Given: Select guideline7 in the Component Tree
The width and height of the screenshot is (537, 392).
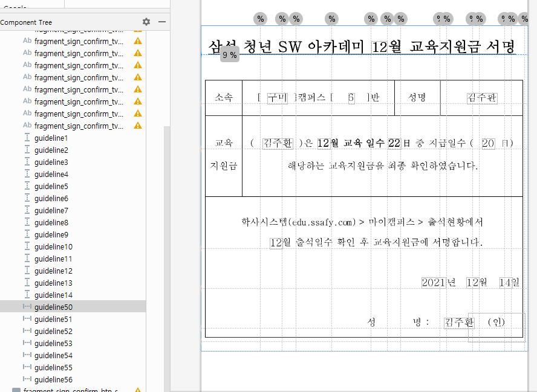Looking at the screenshot, I should point(73,210).
